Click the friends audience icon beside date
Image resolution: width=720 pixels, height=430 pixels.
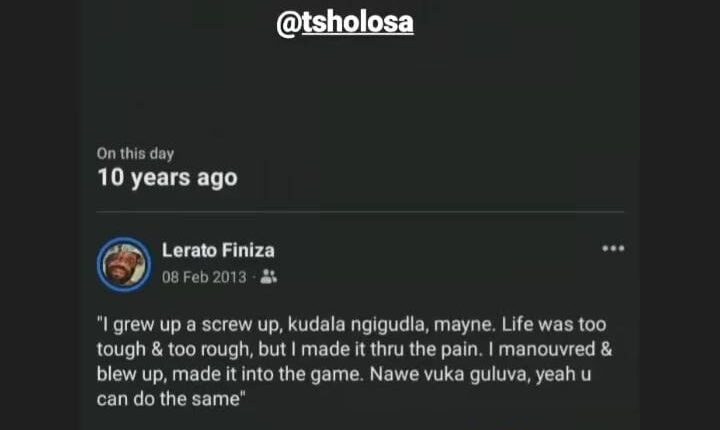[268, 277]
